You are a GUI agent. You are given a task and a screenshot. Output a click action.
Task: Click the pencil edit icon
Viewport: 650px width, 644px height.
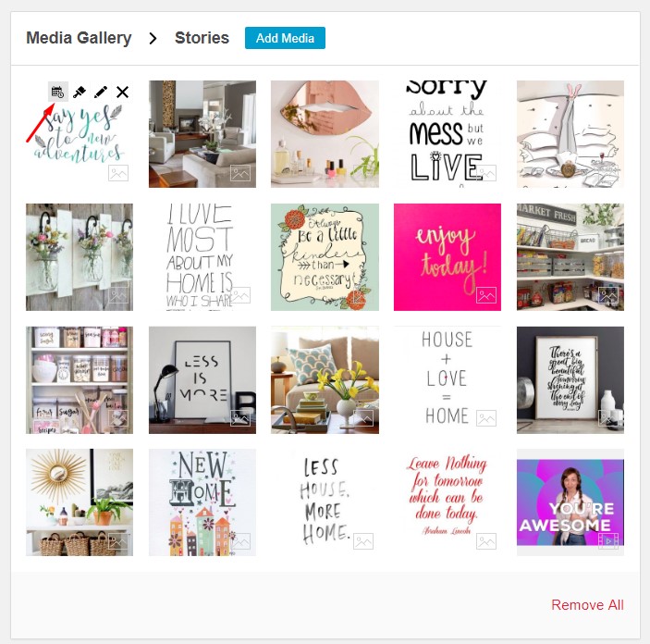101,92
